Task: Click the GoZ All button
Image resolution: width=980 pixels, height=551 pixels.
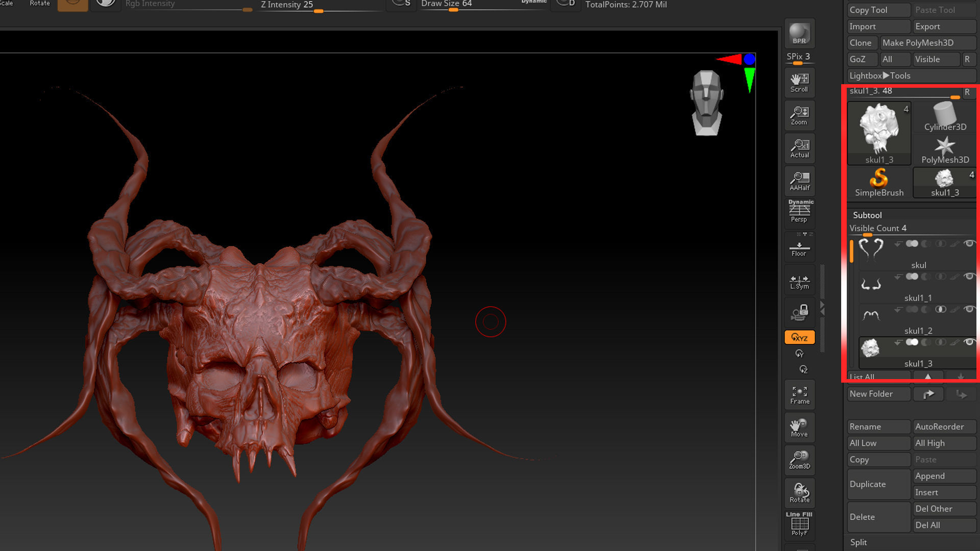Action: point(895,59)
